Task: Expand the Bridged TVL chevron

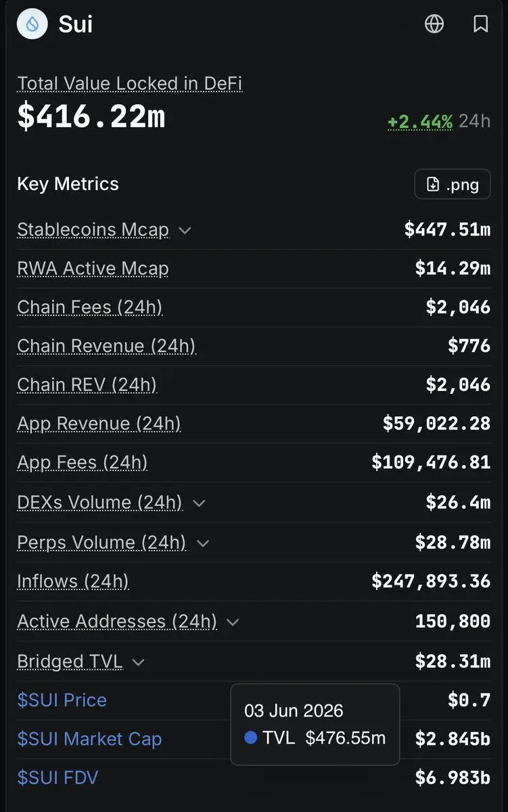Action: pos(138,662)
